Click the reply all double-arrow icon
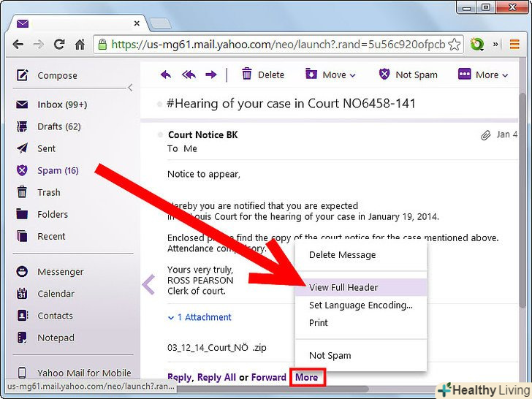Viewport: 532px width, 399px height. pos(189,75)
